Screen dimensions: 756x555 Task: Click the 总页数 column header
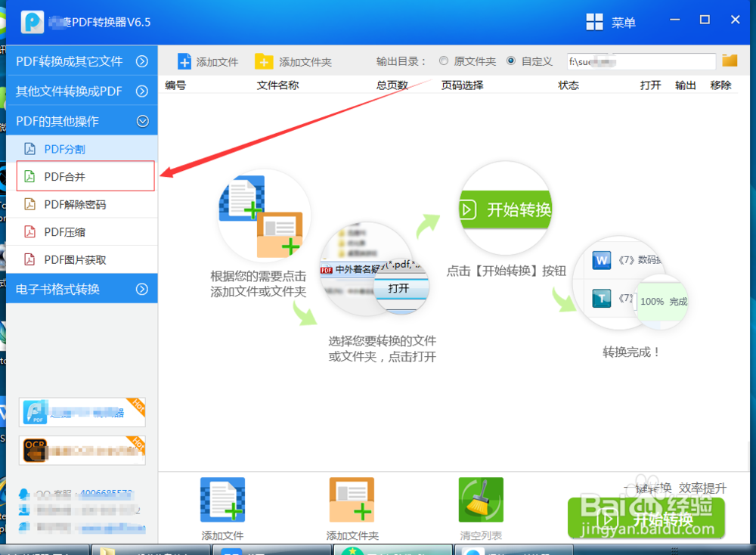pos(392,85)
